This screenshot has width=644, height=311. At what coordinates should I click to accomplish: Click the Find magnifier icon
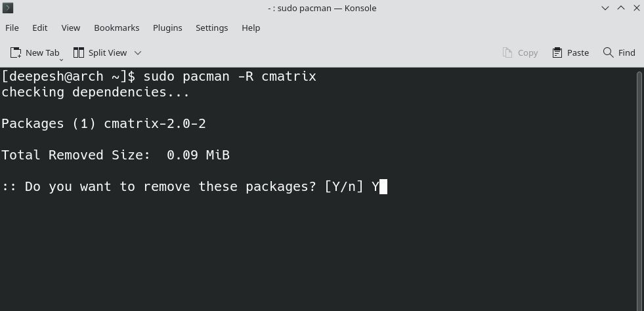click(609, 52)
